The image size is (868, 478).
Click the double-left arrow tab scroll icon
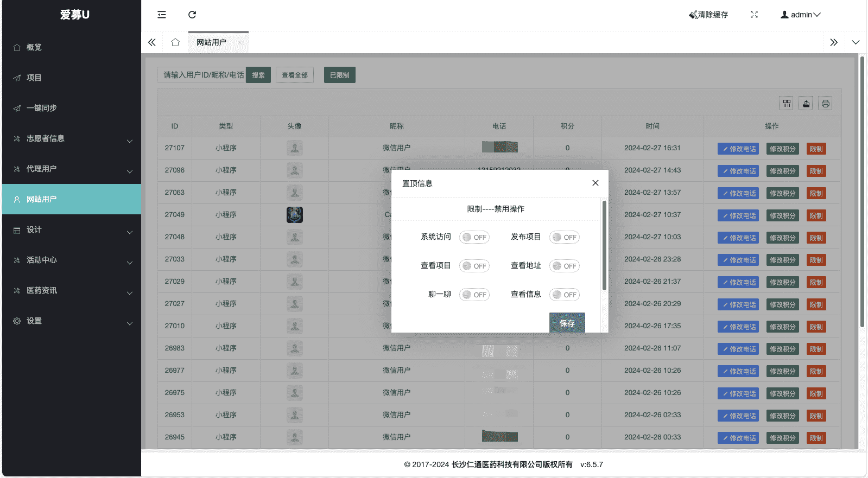(x=152, y=42)
